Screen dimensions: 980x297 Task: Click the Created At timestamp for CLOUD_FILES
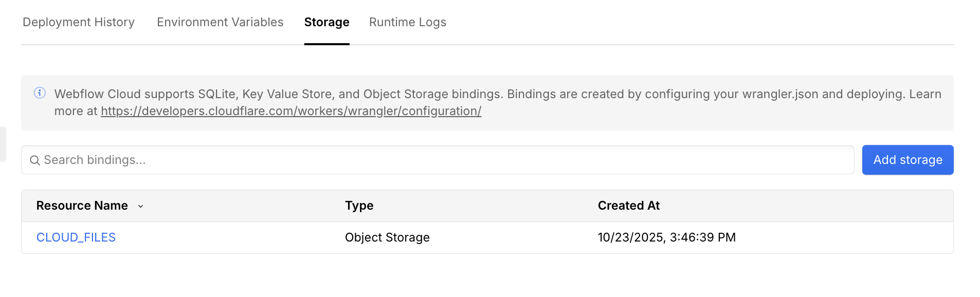point(667,237)
